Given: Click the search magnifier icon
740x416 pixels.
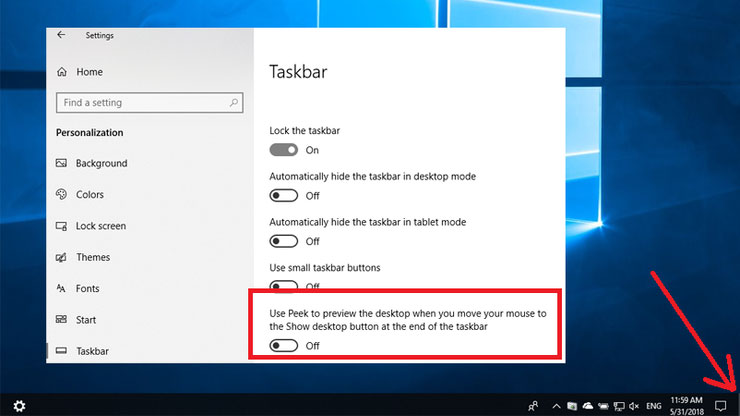Looking at the screenshot, I should (x=234, y=102).
